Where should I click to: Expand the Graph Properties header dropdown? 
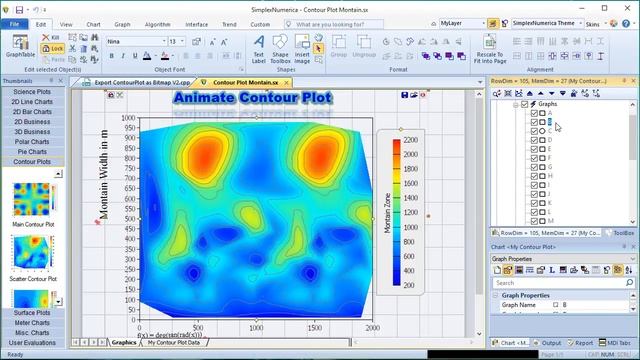(632, 259)
